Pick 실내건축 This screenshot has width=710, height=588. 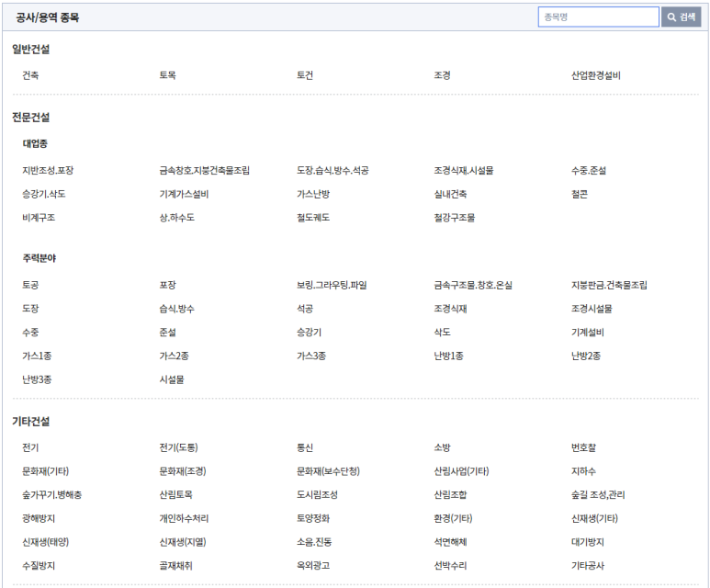click(450, 195)
